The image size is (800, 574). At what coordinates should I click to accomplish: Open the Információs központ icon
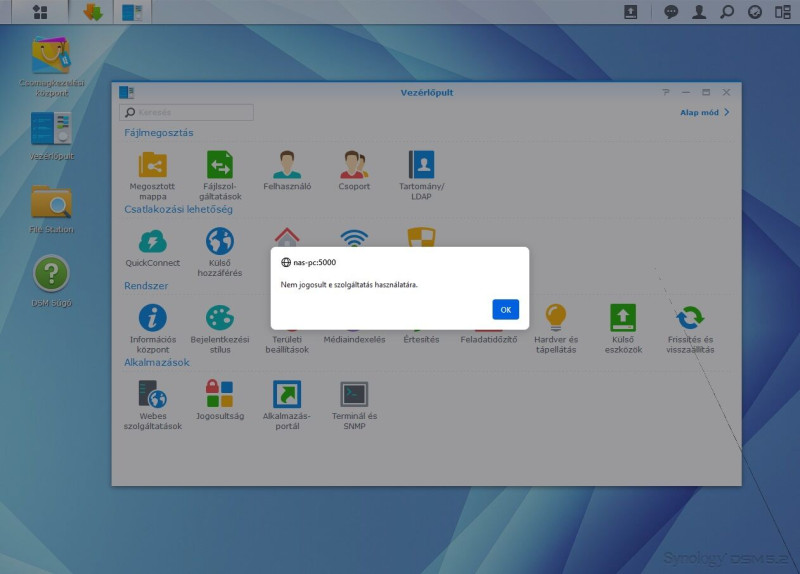coord(153,317)
